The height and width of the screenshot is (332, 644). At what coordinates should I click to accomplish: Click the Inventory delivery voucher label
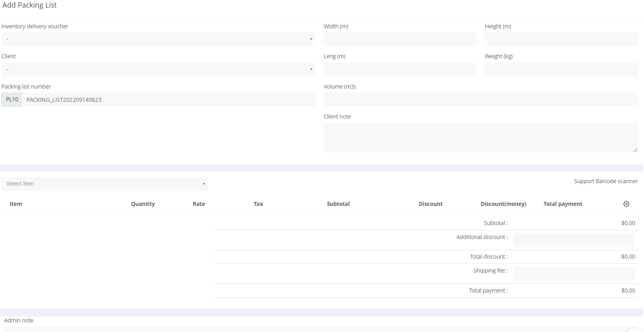35,26
